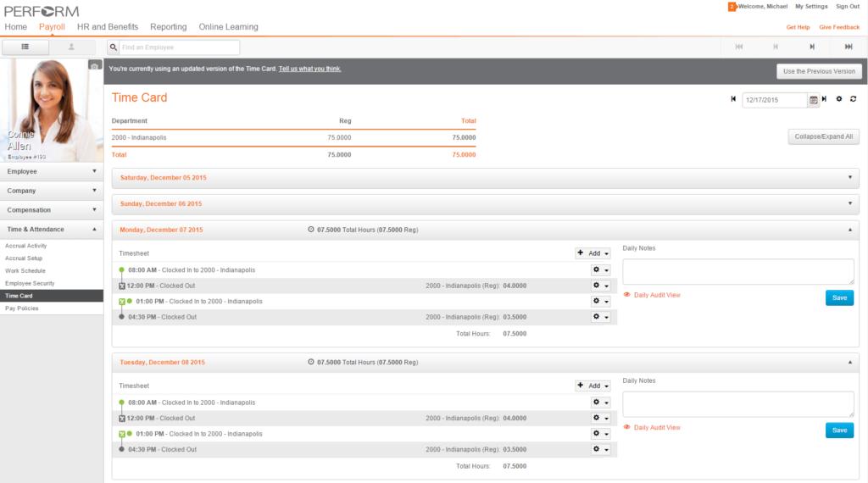Open gear dropdown for Monday 08:00 AM punch
The width and height of the screenshot is (868, 483).
[x=601, y=270]
